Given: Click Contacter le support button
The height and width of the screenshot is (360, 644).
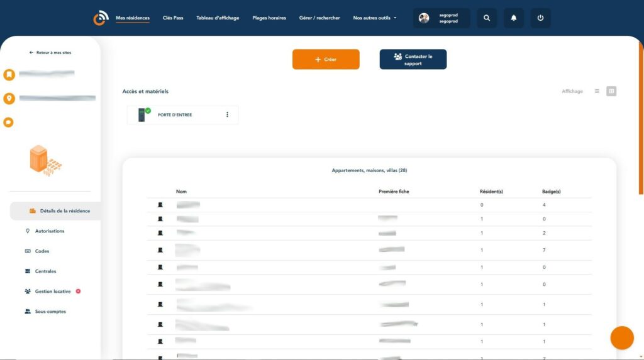Looking at the screenshot, I should (x=413, y=60).
